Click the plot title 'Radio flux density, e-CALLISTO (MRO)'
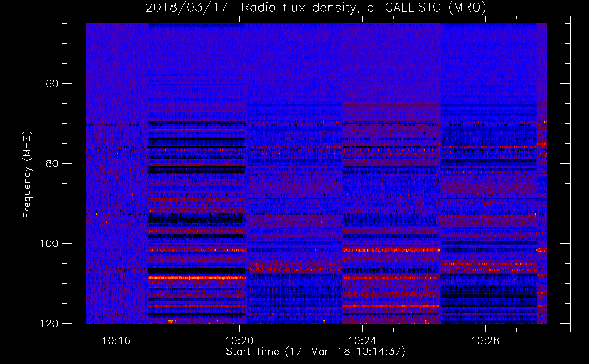589x364 pixels. [x=364, y=7]
